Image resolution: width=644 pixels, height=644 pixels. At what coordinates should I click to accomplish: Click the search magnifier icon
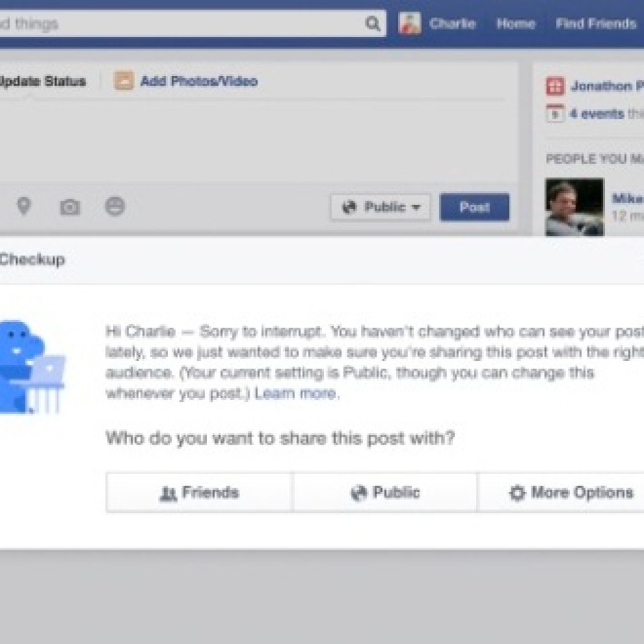pyautogui.click(x=372, y=23)
